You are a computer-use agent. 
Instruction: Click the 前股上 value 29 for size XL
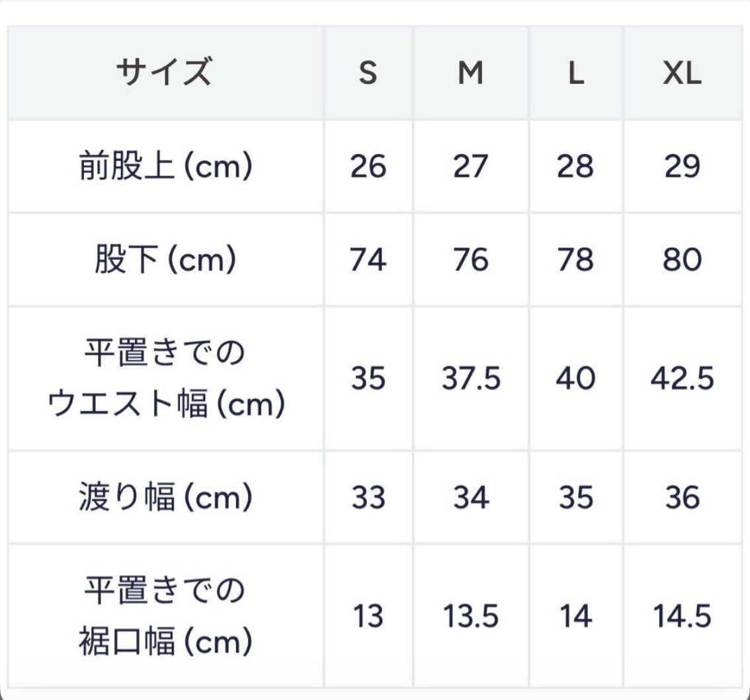pos(682,167)
